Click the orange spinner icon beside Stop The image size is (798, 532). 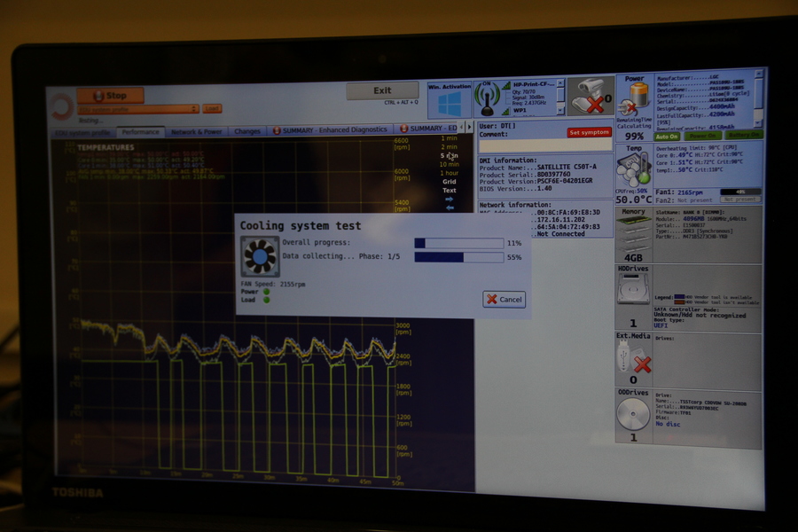[61, 106]
